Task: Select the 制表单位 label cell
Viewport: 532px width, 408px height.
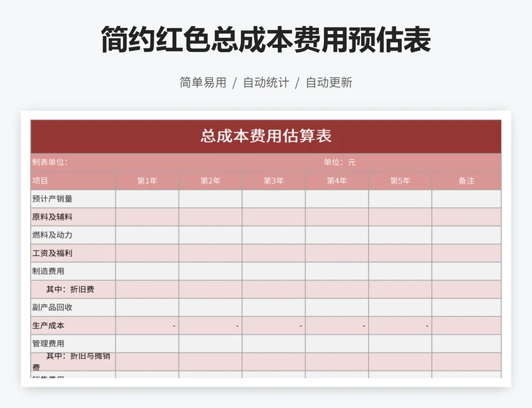Action: [49, 162]
